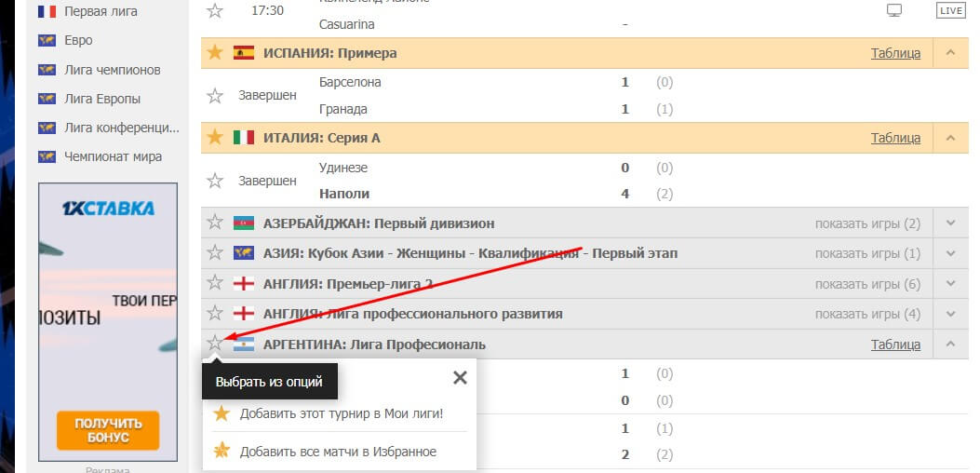
Task: Open Лига чемпионов in sidebar
Action: coord(113,70)
